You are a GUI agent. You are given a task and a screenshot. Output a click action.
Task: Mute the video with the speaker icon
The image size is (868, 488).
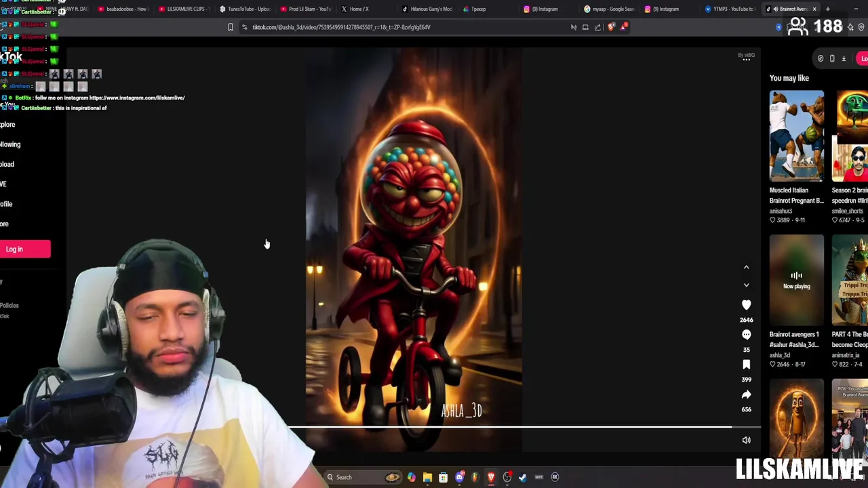(746, 440)
